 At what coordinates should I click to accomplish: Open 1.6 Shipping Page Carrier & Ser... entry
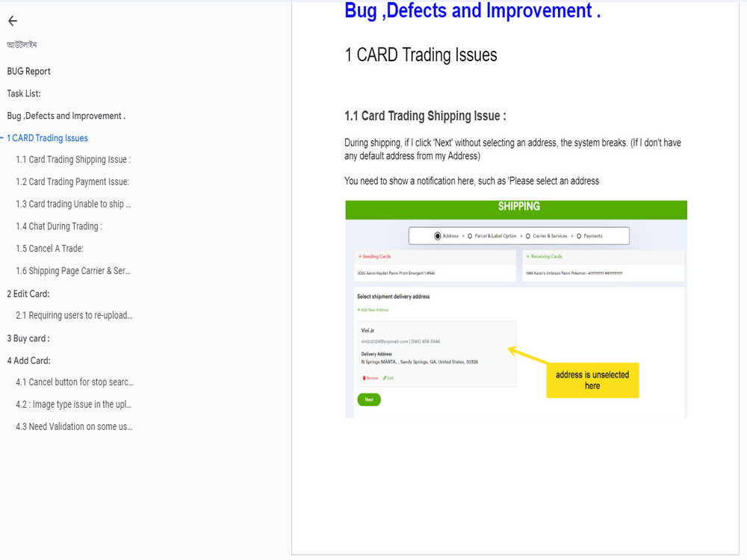(73, 271)
